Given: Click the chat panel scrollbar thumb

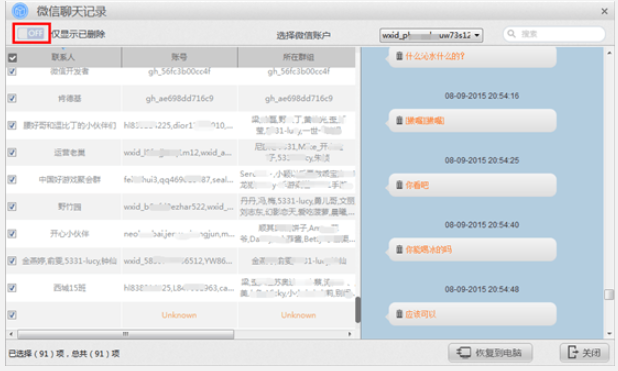Looking at the screenshot, I should 609,295.
